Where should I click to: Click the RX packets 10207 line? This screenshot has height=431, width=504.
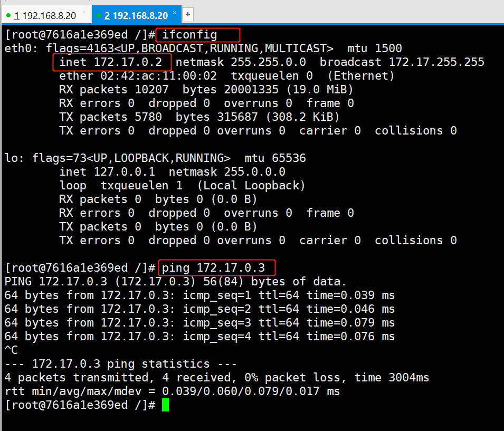tap(206, 90)
